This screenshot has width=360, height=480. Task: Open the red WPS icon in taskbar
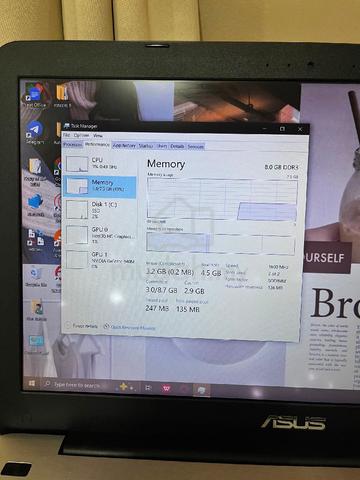click(166, 388)
